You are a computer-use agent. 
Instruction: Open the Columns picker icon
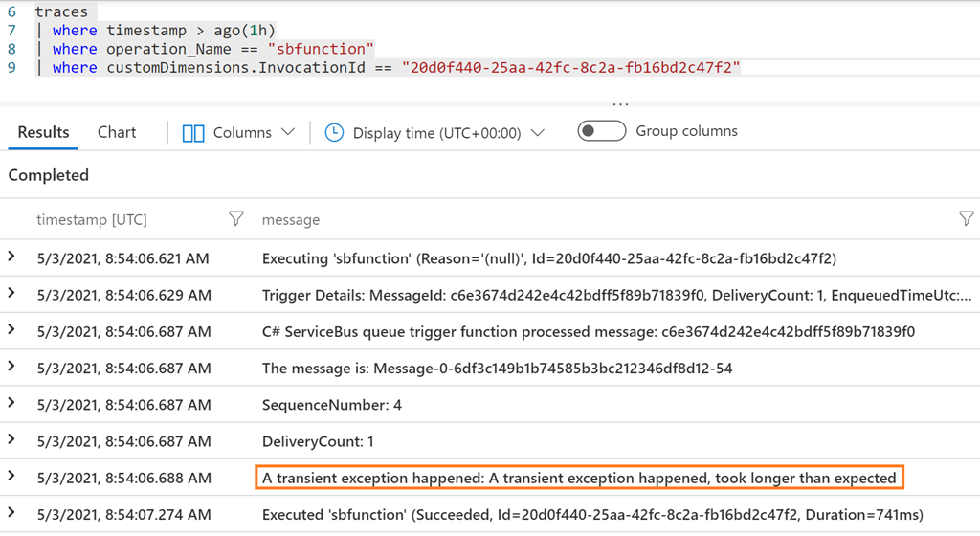click(x=193, y=133)
